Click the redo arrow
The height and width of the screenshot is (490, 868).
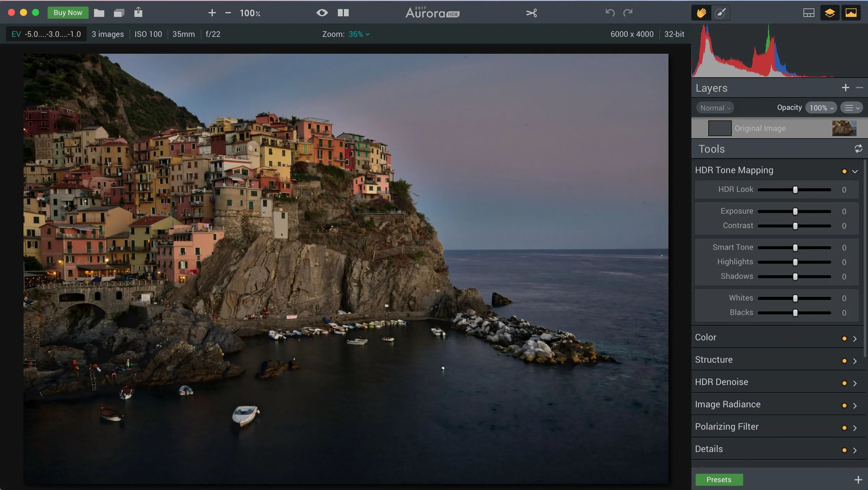click(x=628, y=13)
